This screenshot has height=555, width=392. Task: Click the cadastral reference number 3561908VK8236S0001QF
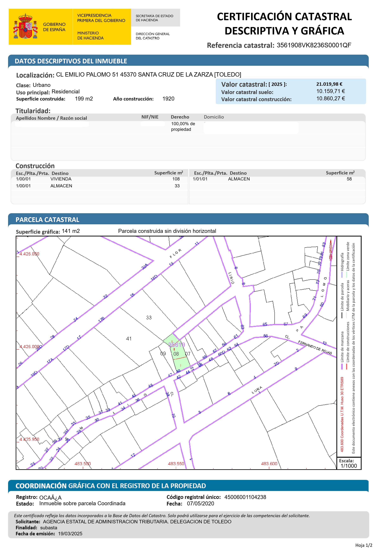coord(314,45)
